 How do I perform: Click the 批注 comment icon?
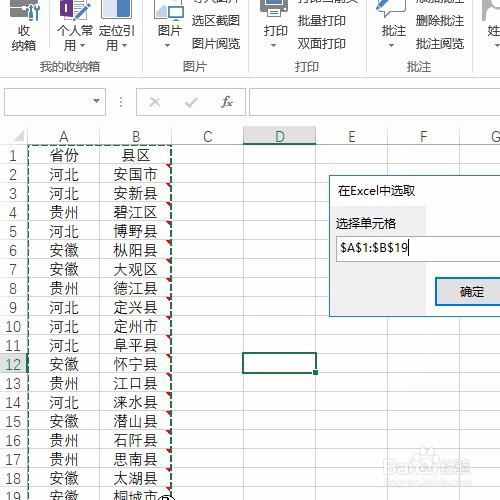[390, 8]
